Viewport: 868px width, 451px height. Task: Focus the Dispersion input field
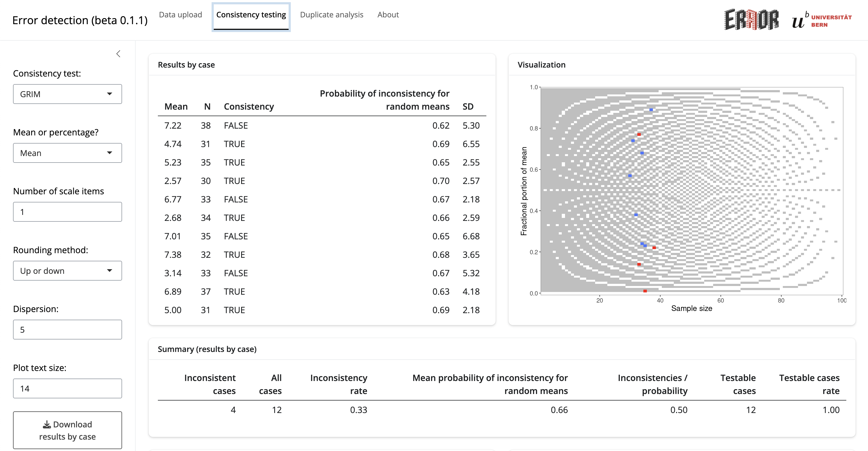[x=67, y=330]
